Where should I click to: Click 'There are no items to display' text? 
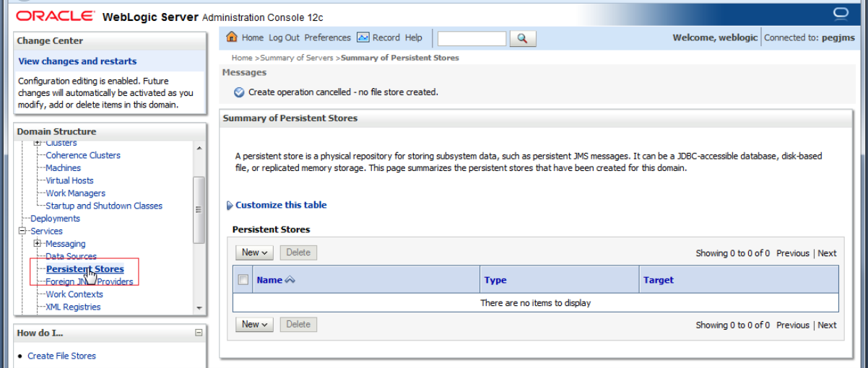[535, 303]
